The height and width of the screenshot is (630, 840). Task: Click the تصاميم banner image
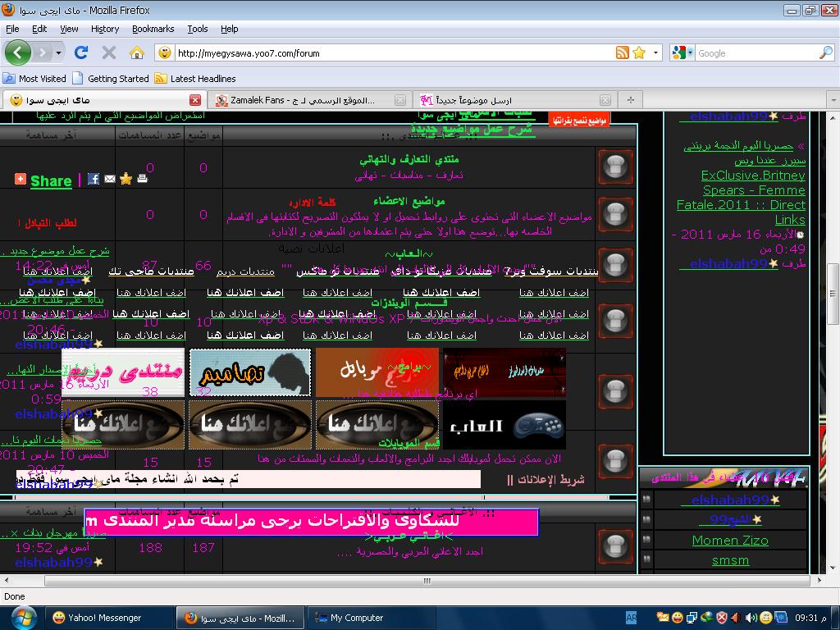250,372
